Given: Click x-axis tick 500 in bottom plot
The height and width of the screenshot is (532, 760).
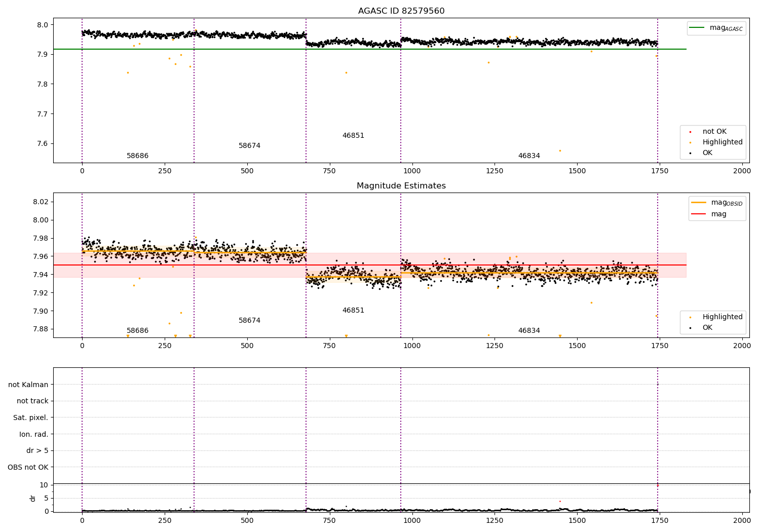Looking at the screenshot, I should (247, 520).
